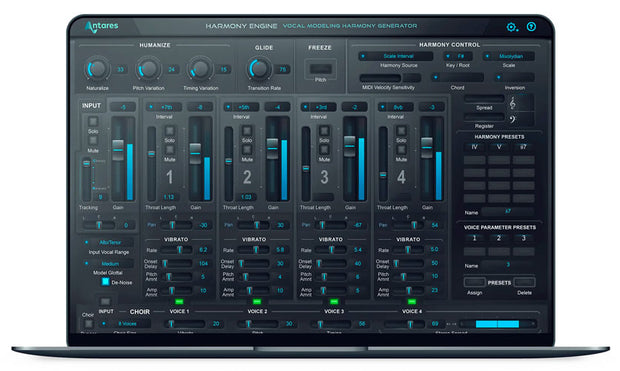Click the Pitch Variation knob
The image size is (620, 371).
[148, 69]
